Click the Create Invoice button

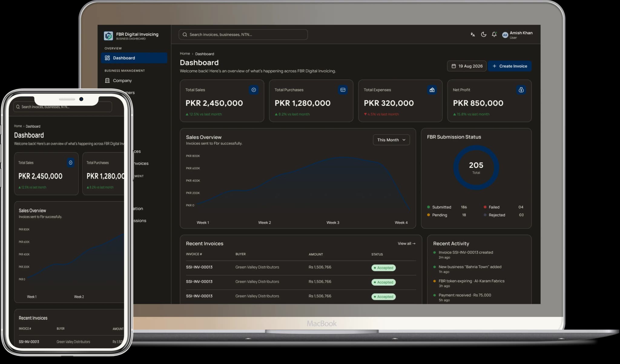pyautogui.click(x=510, y=66)
